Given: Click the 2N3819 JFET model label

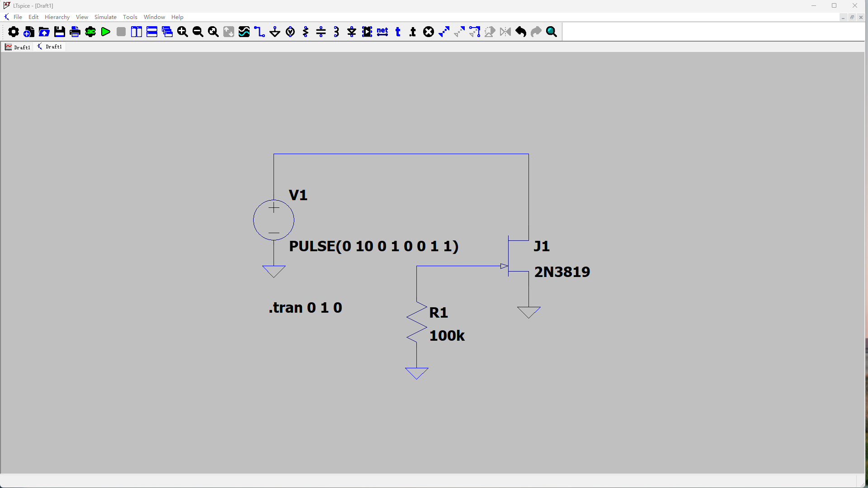Looking at the screenshot, I should pyautogui.click(x=562, y=272).
